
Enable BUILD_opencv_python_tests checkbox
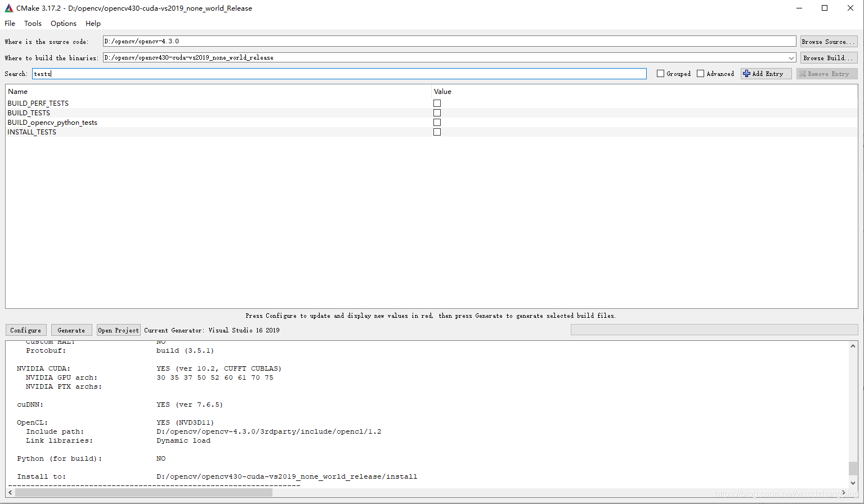point(437,123)
